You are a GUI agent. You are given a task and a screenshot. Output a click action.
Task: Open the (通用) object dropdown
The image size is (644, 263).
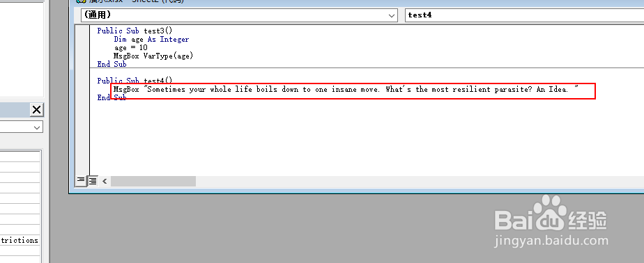tap(239, 15)
